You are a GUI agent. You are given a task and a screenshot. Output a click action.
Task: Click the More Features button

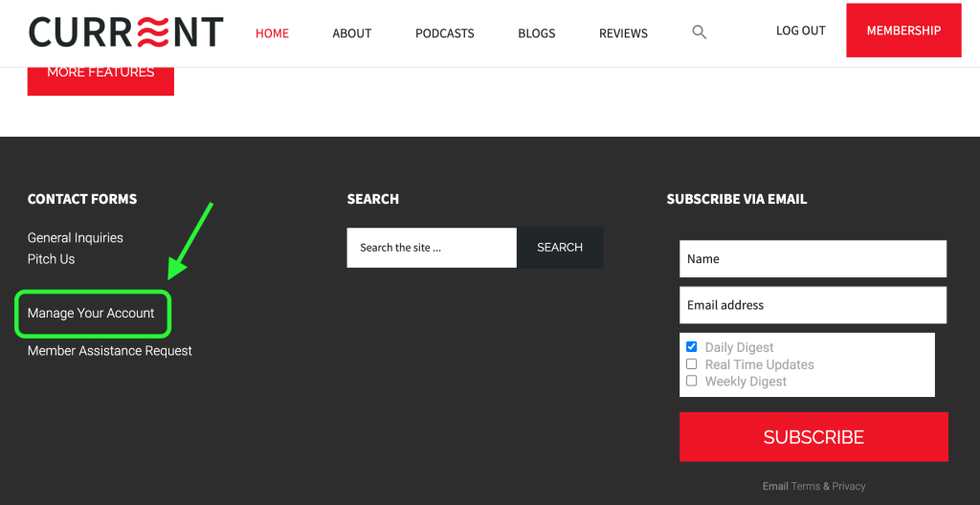tap(100, 80)
